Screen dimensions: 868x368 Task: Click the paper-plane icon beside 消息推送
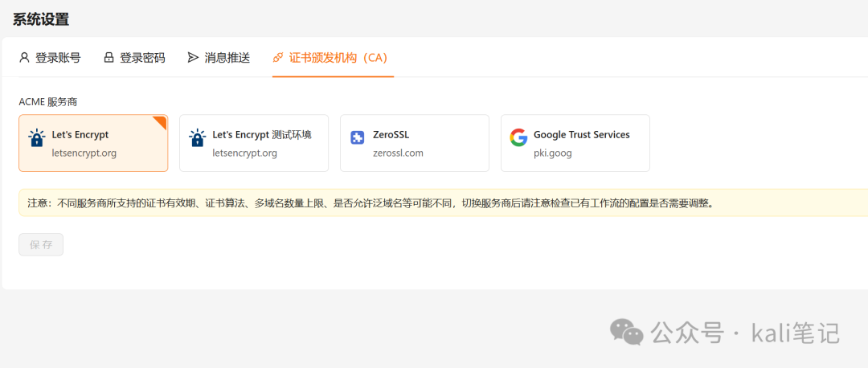click(193, 58)
